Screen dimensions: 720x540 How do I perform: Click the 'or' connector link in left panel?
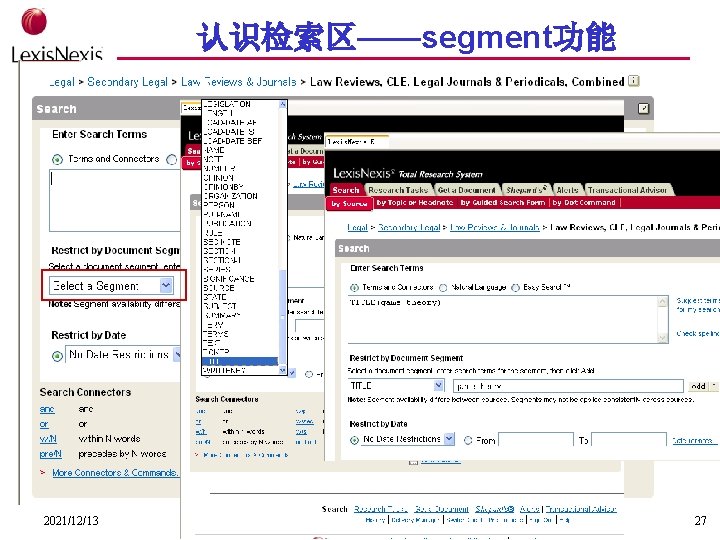[44, 424]
